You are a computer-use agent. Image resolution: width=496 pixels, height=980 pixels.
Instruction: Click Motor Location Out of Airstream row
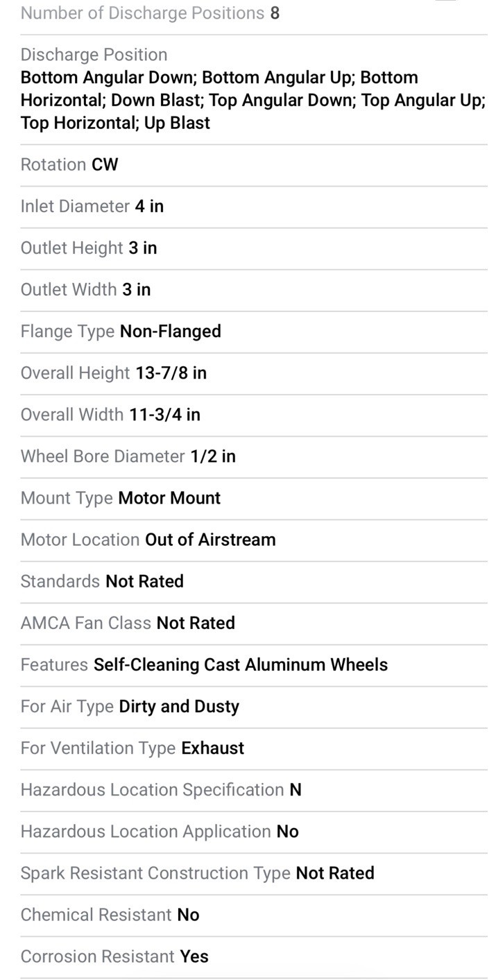coord(254,540)
